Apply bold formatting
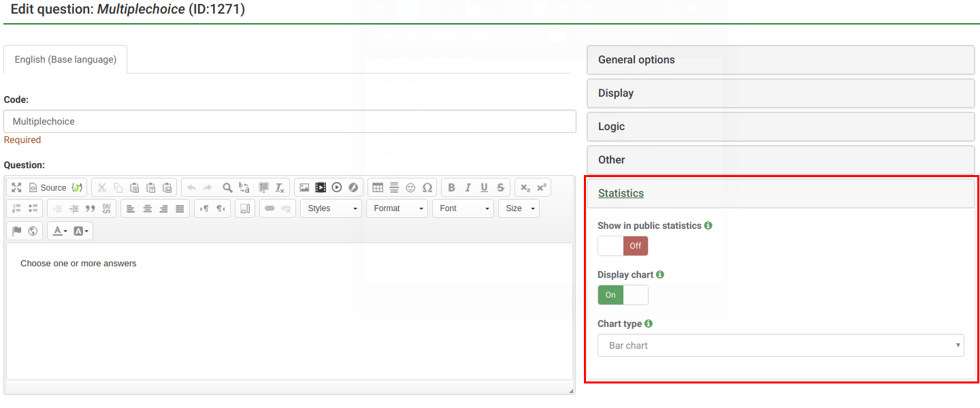The width and height of the screenshot is (980, 408). [451, 187]
